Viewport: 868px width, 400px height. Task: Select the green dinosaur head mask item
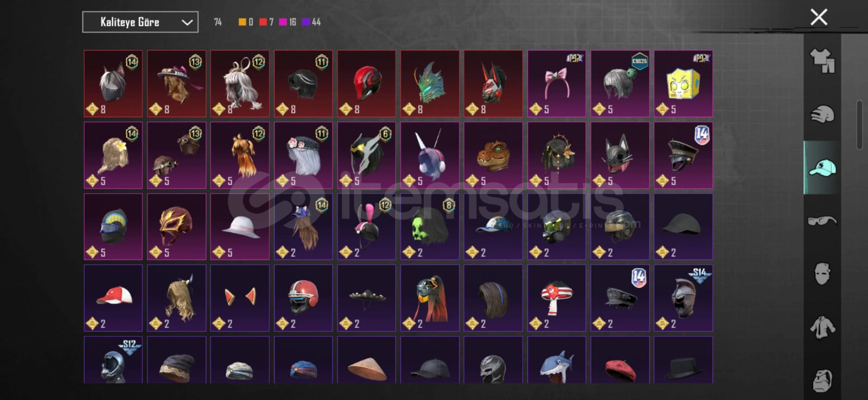[x=493, y=155]
